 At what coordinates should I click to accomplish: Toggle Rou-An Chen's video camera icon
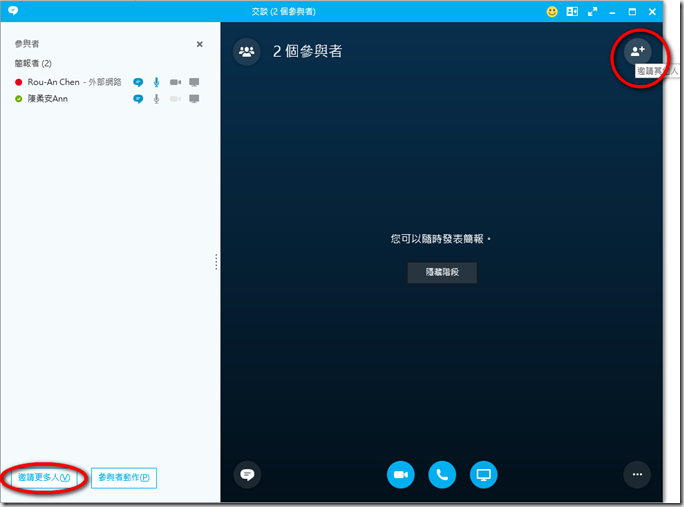tap(176, 82)
